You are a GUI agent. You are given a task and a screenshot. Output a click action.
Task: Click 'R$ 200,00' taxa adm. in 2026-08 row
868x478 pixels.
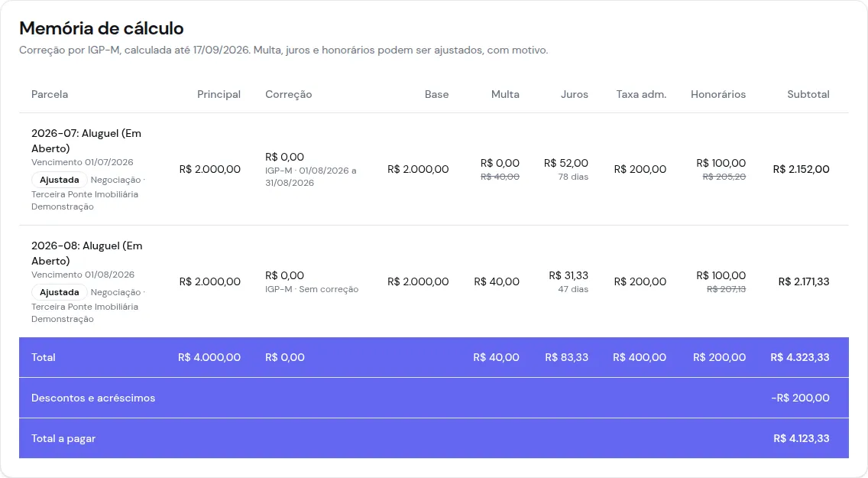tap(640, 282)
